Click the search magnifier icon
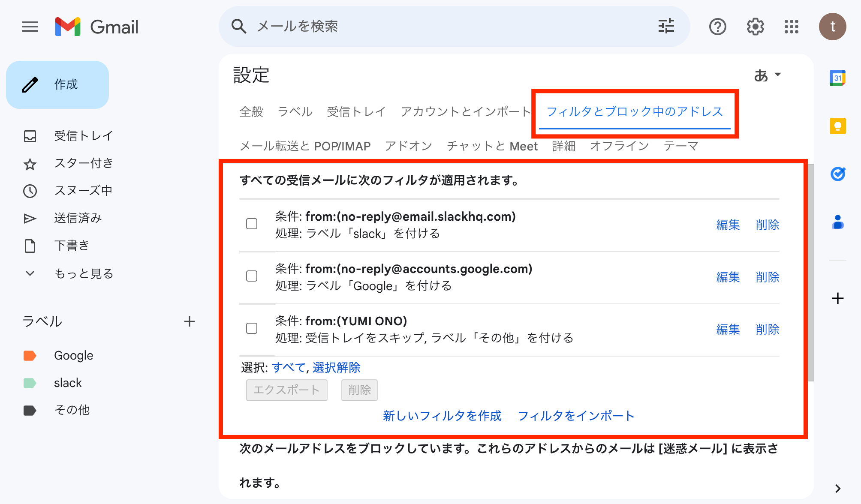Screen dimensions: 861x504 point(239,27)
